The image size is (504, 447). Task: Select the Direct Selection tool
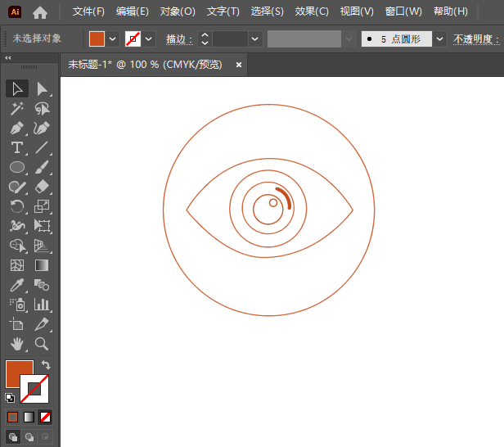coord(43,88)
